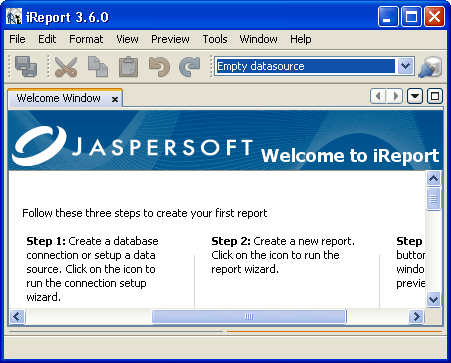Open the Empty datasource dropdown arrow
This screenshot has width=451, height=363.
405,66
